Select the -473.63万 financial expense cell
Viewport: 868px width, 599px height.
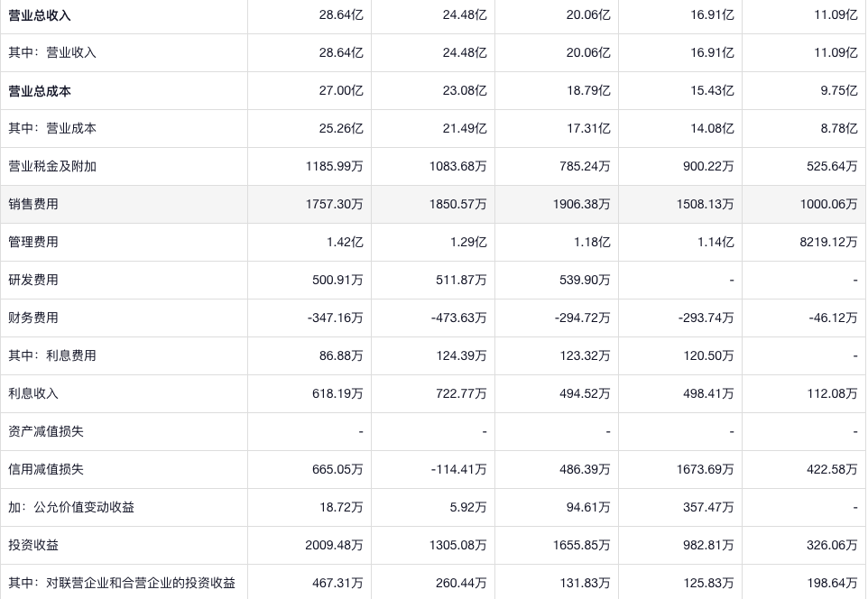tap(458, 318)
